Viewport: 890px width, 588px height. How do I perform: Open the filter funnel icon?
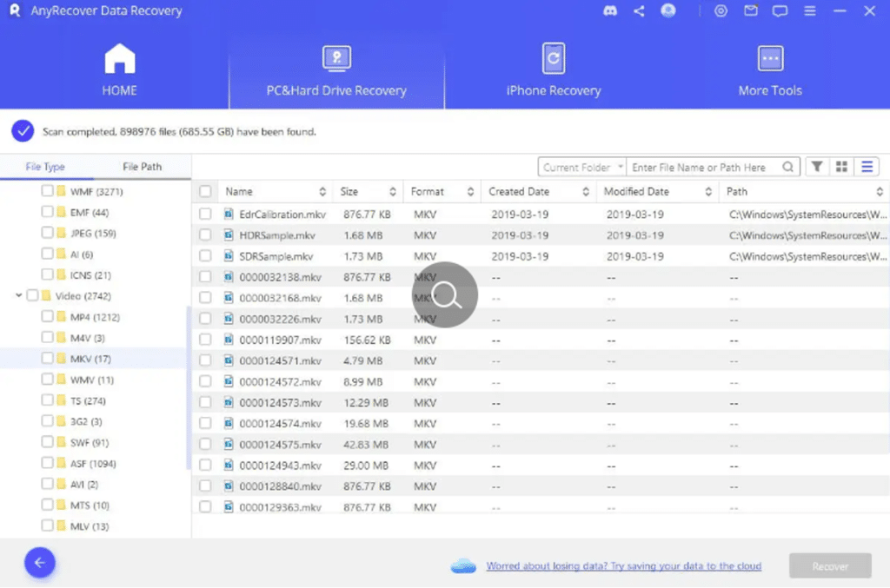(818, 166)
